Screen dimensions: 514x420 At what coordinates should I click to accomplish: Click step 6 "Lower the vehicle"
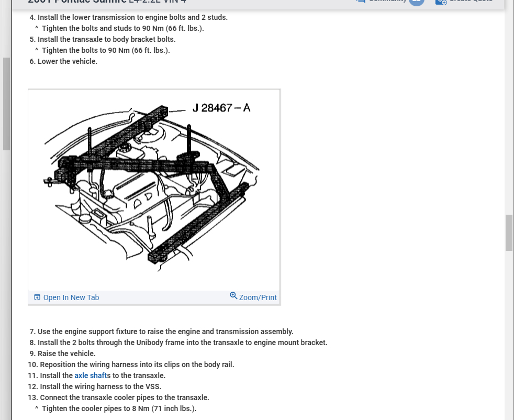tap(63, 61)
